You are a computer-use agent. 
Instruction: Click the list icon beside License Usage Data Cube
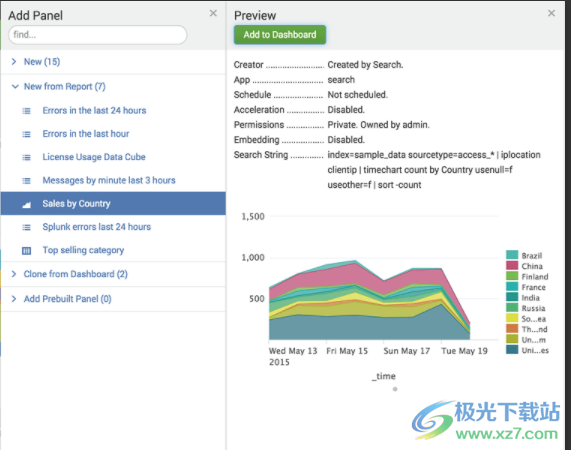(27, 157)
